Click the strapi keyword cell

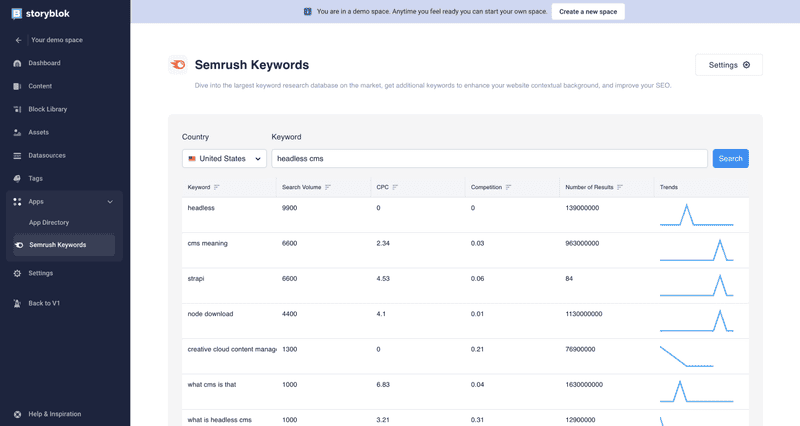click(x=196, y=279)
